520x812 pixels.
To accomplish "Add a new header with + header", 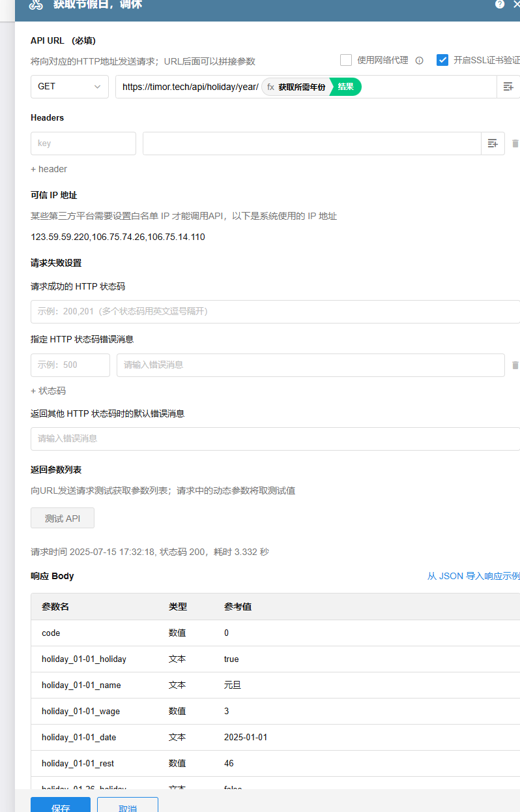I will click(49, 169).
